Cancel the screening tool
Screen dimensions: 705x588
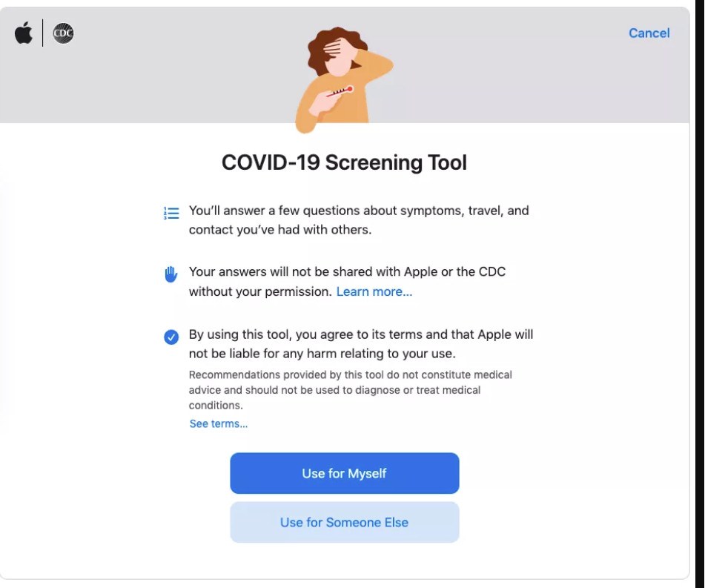coord(649,33)
